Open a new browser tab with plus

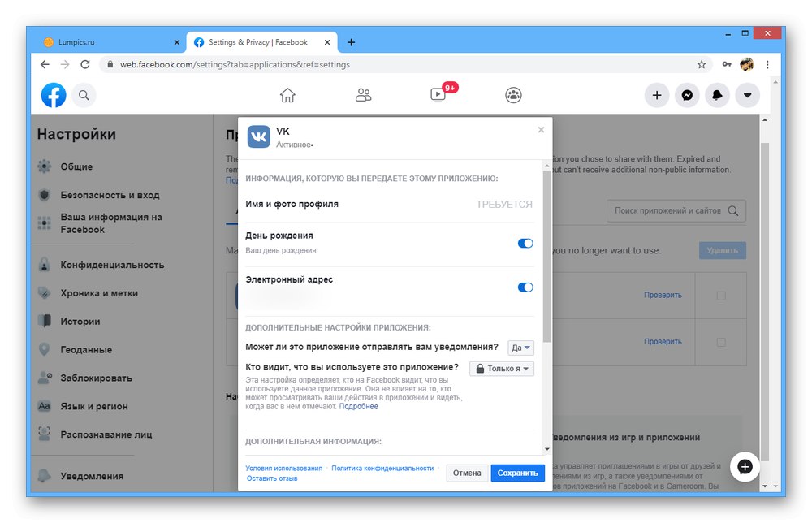pyautogui.click(x=351, y=42)
